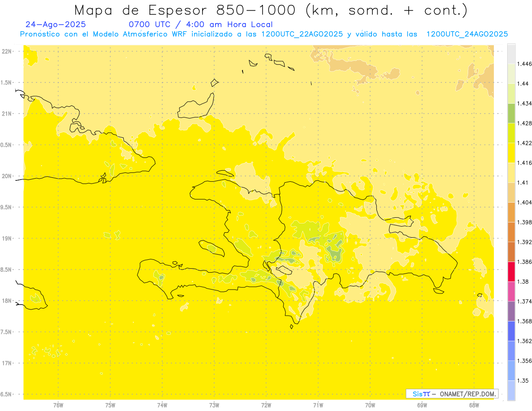Screen dimensions: 532x411
Task: Click the "72W" longitude label
Action: pos(266,405)
